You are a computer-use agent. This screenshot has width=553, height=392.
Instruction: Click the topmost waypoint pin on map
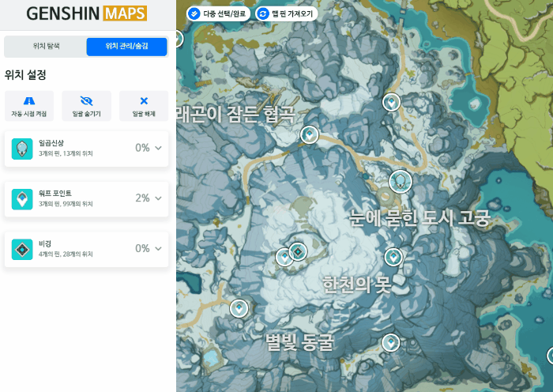coord(391,102)
